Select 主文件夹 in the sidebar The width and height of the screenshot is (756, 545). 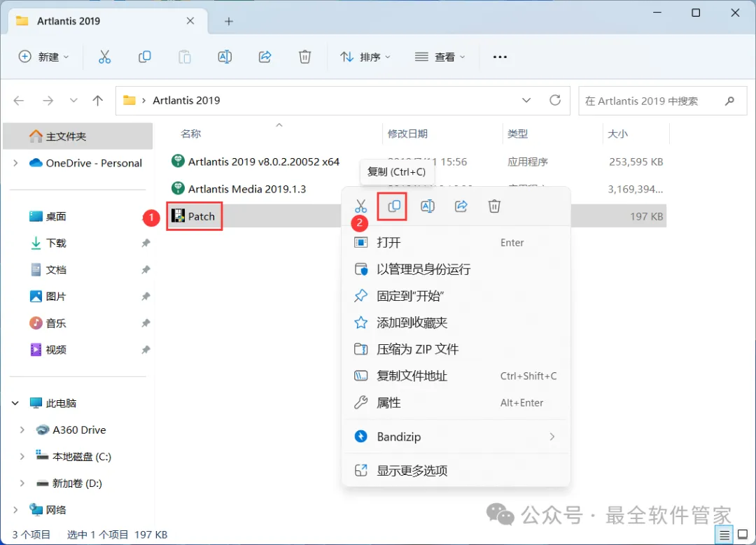click(x=78, y=136)
